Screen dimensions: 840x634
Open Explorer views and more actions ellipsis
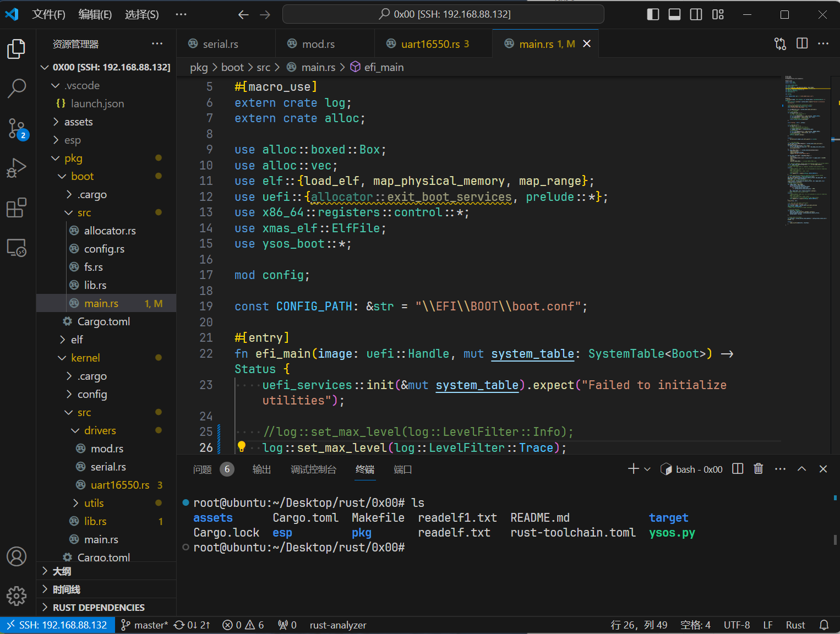[x=157, y=43]
